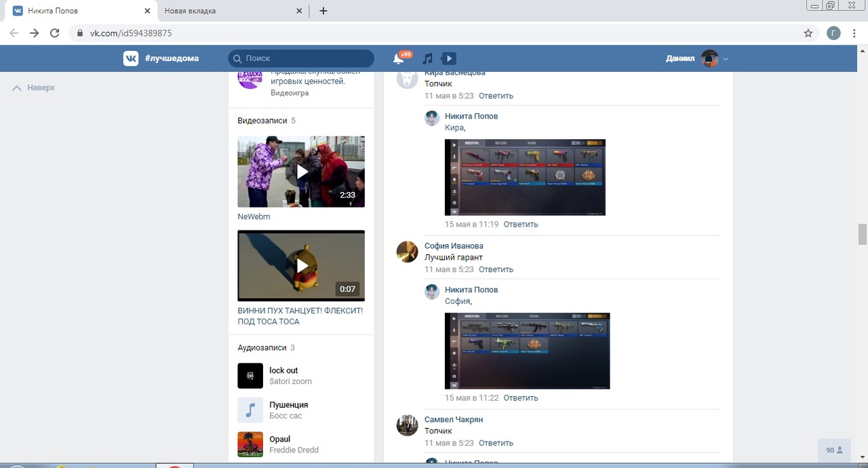This screenshot has width=868, height=468.
Task: Open new browser tab with plus button
Action: point(323,11)
